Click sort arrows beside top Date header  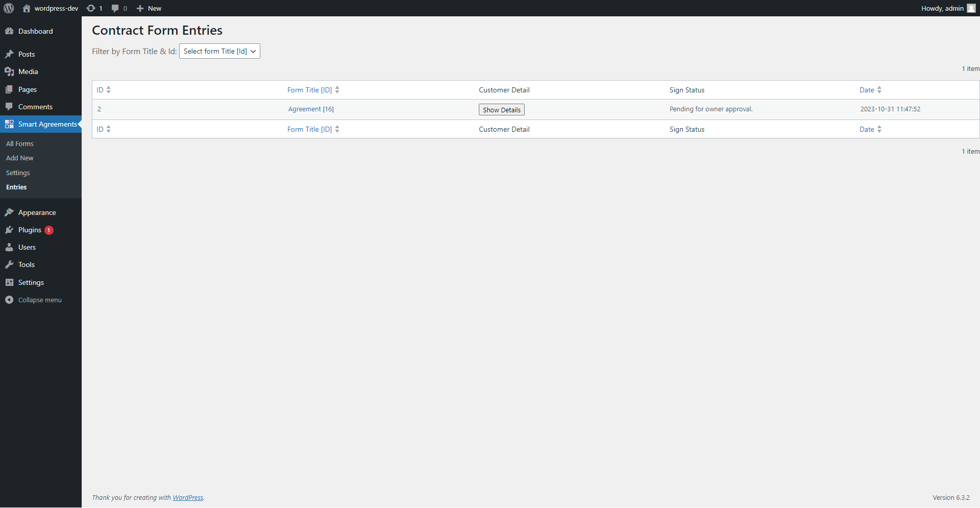[x=879, y=90]
